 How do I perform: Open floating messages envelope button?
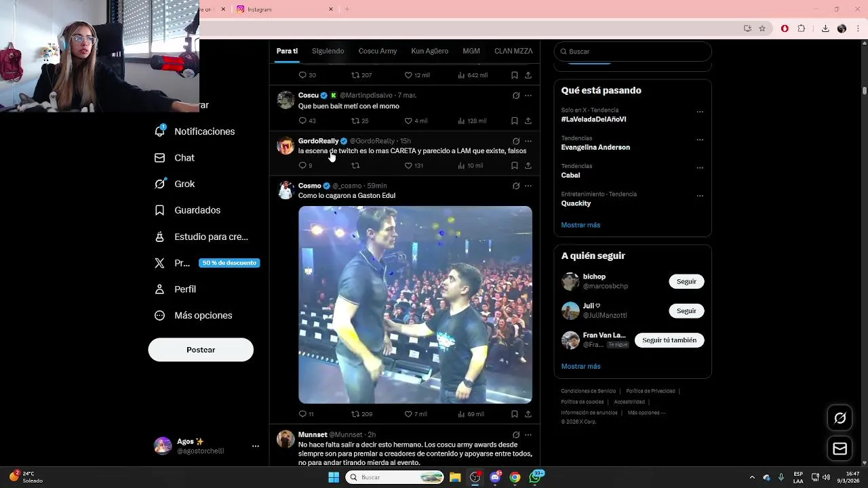tap(840, 449)
